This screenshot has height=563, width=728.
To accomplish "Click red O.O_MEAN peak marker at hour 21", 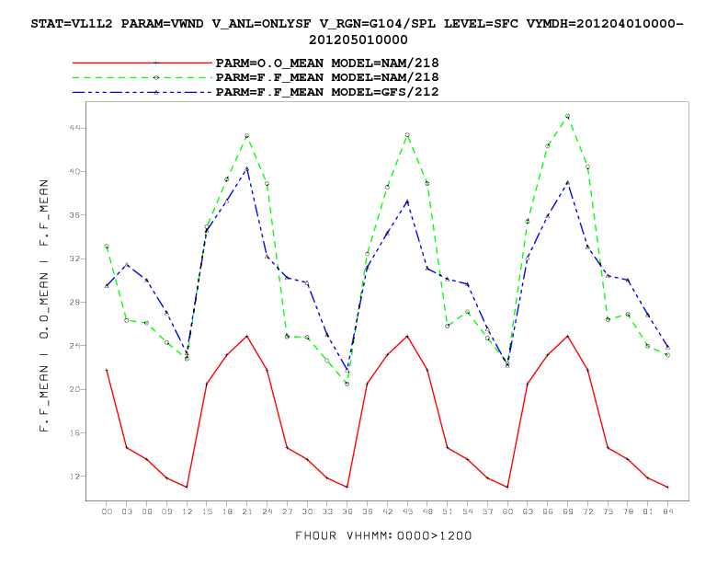I will (247, 336).
